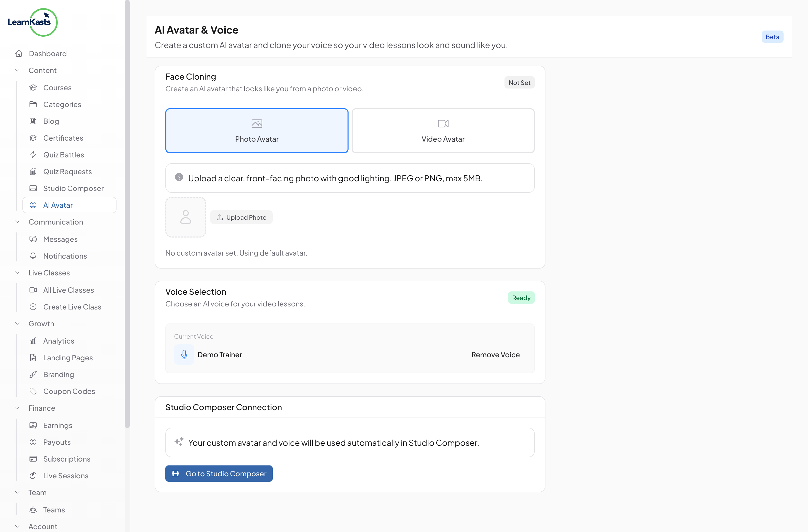
Task: Click the Notifications bell icon
Action: pos(33,256)
